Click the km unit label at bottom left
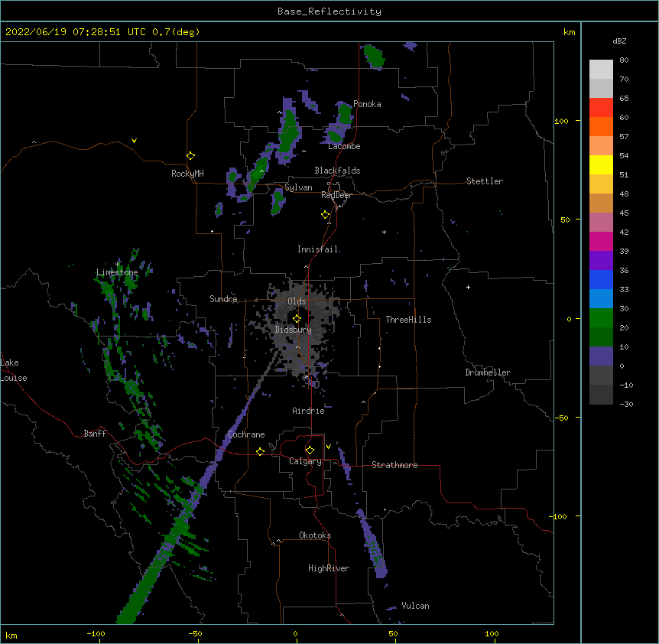This screenshot has height=644, width=659. [x=11, y=635]
